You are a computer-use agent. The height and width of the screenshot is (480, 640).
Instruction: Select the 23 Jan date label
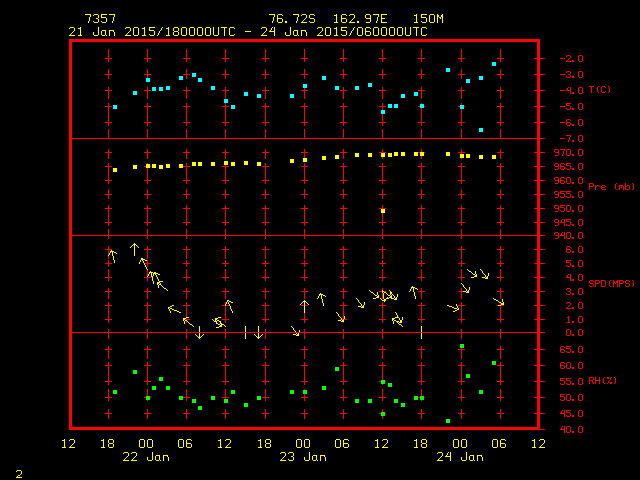[x=302, y=457]
